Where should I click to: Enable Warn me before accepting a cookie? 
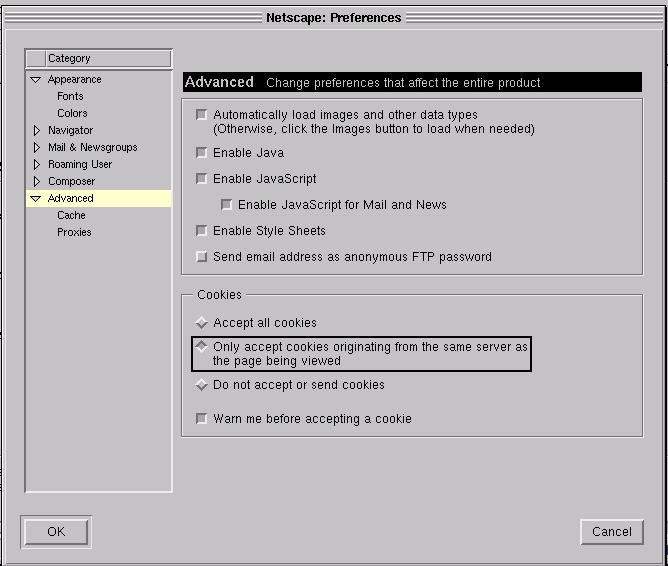point(202,419)
